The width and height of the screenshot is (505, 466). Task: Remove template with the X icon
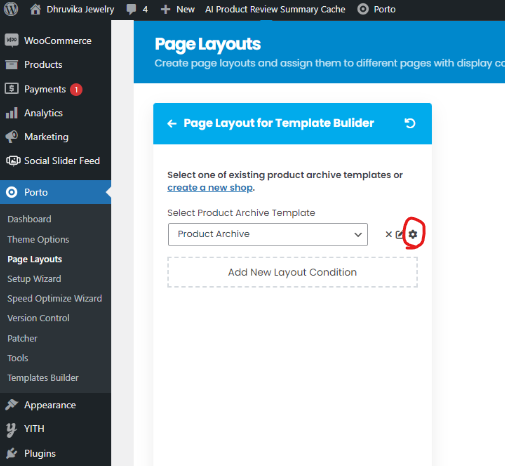pyautogui.click(x=388, y=234)
